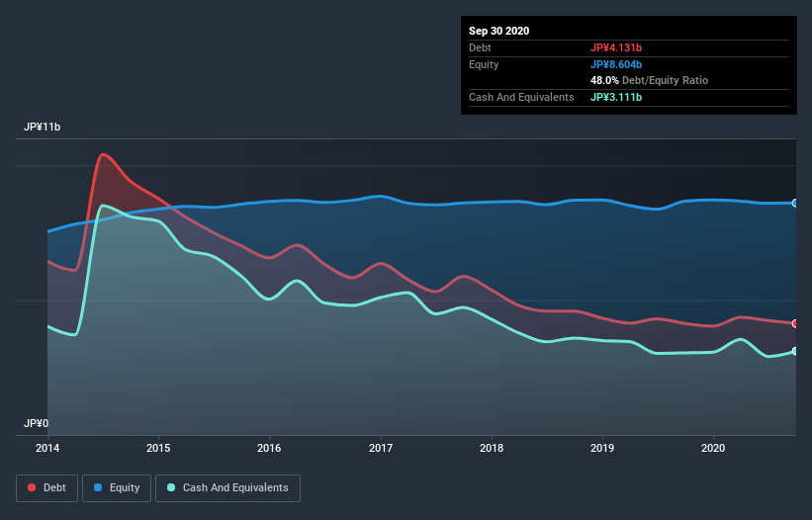Click the blue Equity legend dot

(x=98, y=487)
